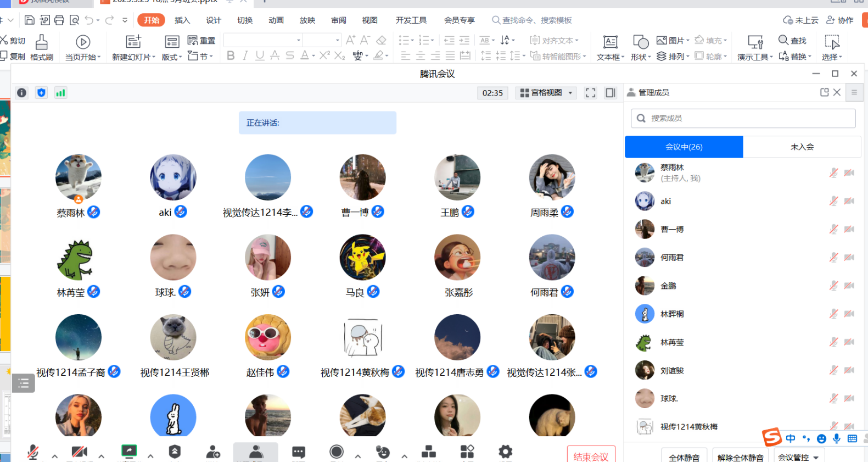Switch to the 未入会 tab

click(802, 147)
